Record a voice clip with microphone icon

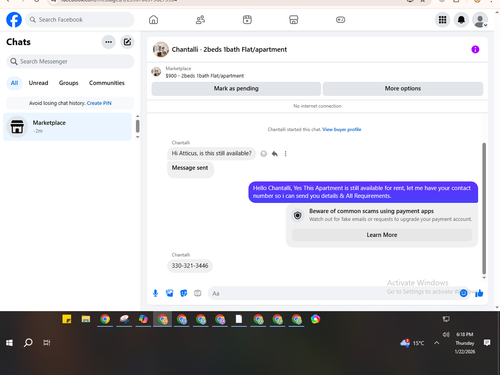[155, 293]
